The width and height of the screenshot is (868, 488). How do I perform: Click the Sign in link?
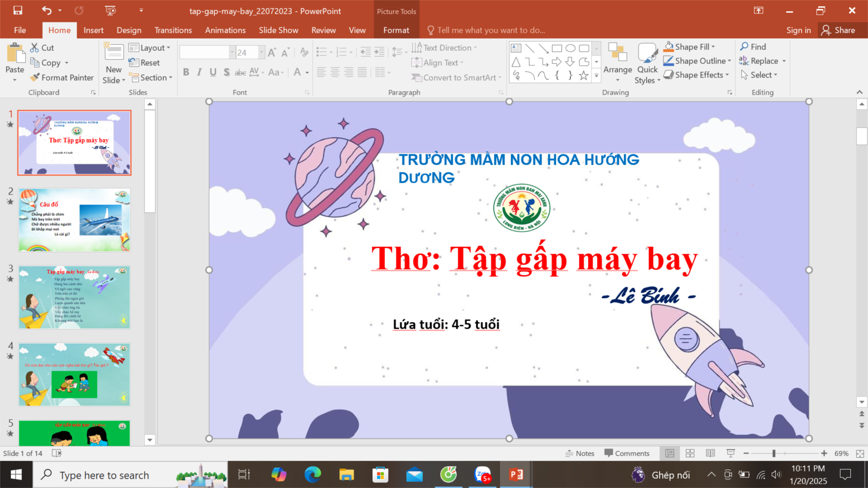(x=798, y=30)
